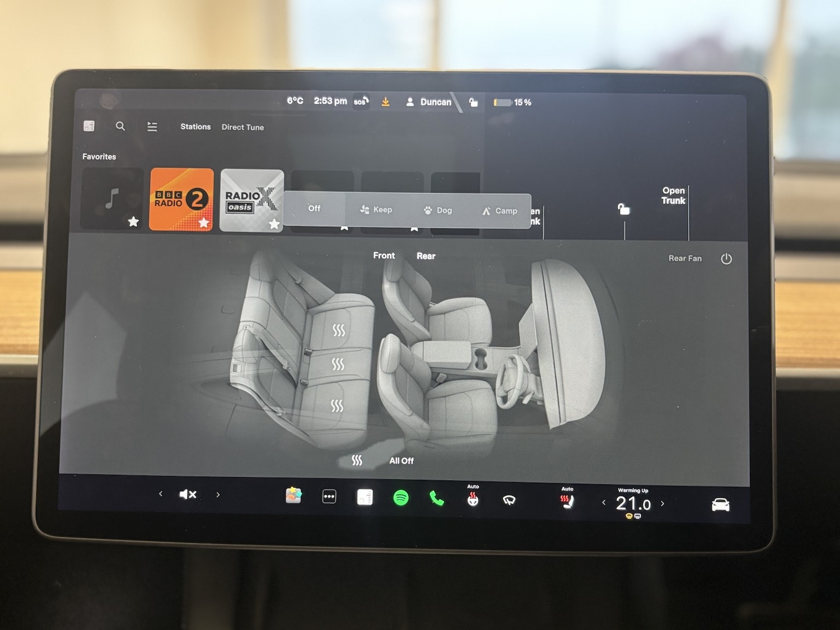The image size is (840, 630).
Task: Open the Spotify app
Action: (401, 497)
